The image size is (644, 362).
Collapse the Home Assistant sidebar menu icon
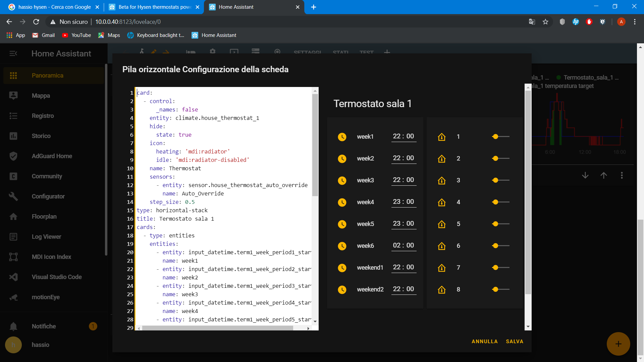13,53
